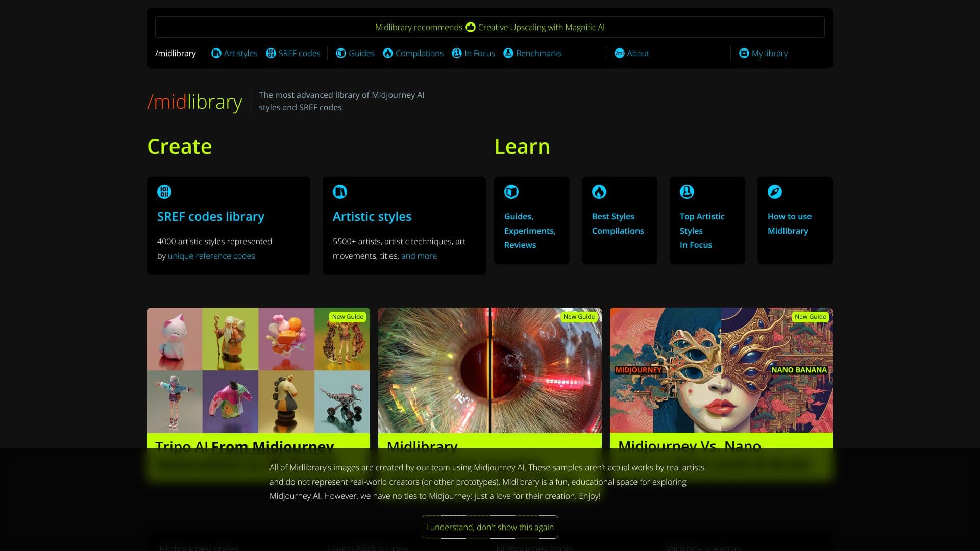Click the thumbs-up icon in the recommendation banner
The width and height of the screenshot is (980, 551).
(x=470, y=27)
